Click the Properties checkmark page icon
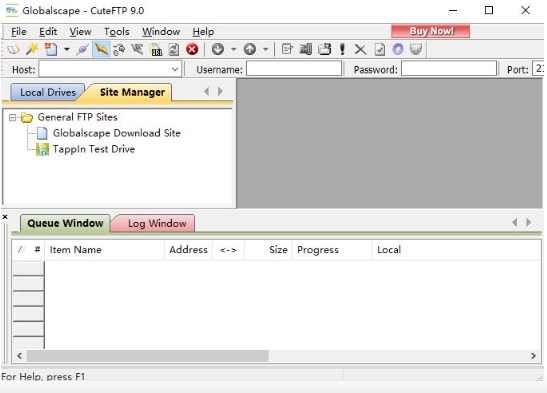The width and height of the screenshot is (547, 393). pyautogui.click(x=380, y=49)
